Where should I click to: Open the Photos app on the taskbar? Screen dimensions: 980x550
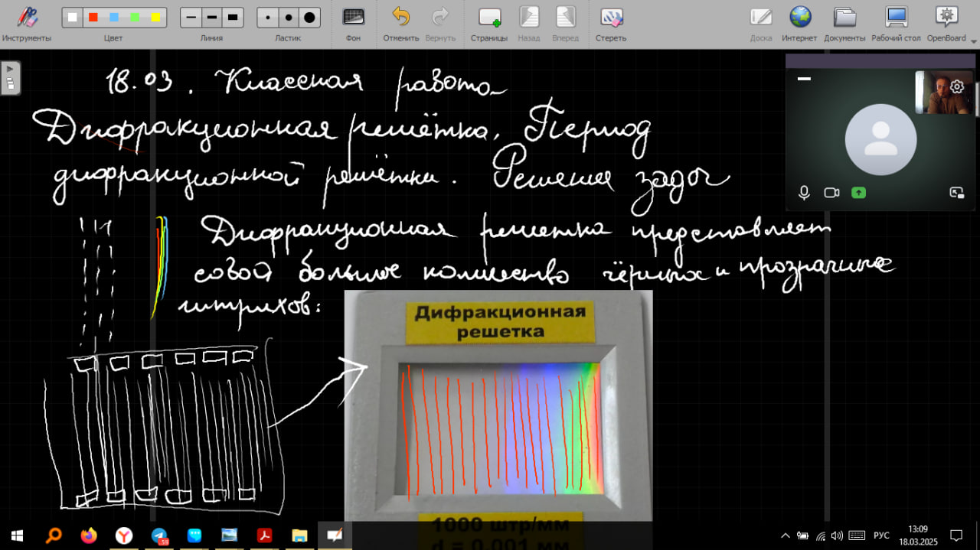point(229,535)
